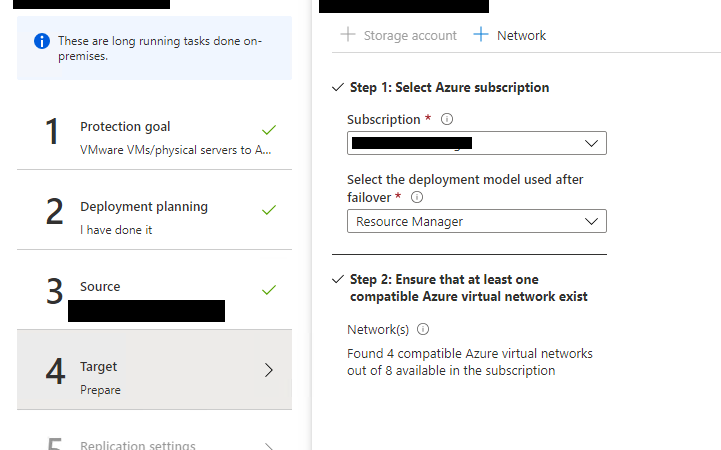Click the blue info icon in the banner
Image resolution: width=721 pixels, height=450 pixels.
click(x=42, y=41)
